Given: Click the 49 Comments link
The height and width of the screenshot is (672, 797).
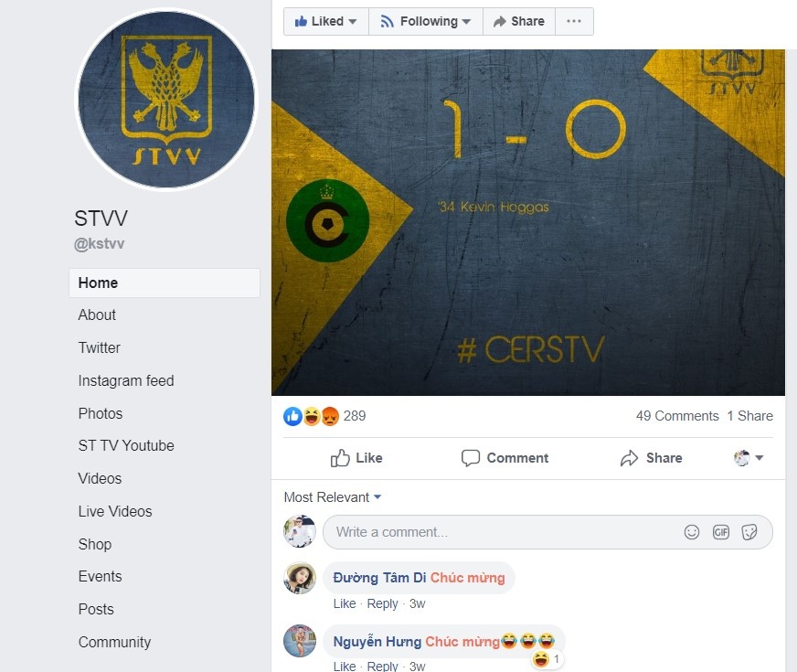Looking at the screenshot, I should pyautogui.click(x=677, y=416).
